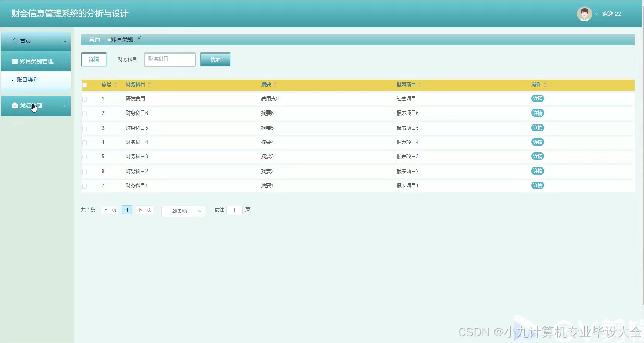The image size is (644, 343).
Task: Click the 经营项目 report item cell
Action: pyautogui.click(x=406, y=99)
